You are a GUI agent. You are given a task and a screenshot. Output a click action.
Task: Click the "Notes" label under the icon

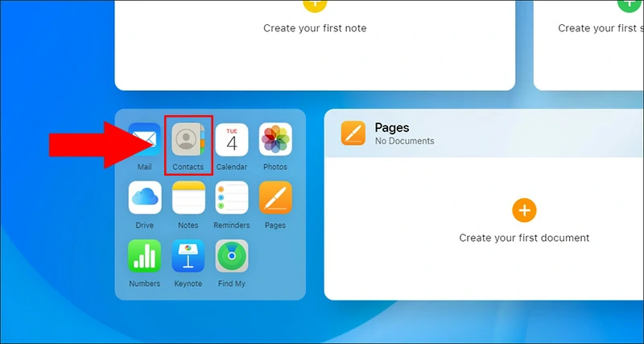(188, 226)
